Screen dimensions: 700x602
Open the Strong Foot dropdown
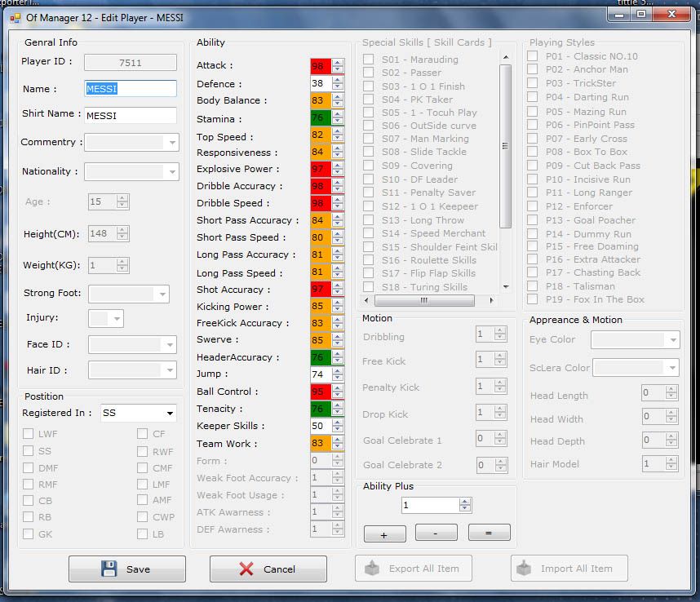pos(162,294)
